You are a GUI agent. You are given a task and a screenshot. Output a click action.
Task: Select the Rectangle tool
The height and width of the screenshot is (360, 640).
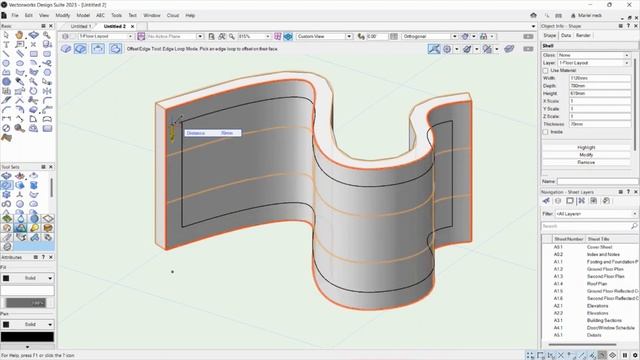[x=33, y=54]
